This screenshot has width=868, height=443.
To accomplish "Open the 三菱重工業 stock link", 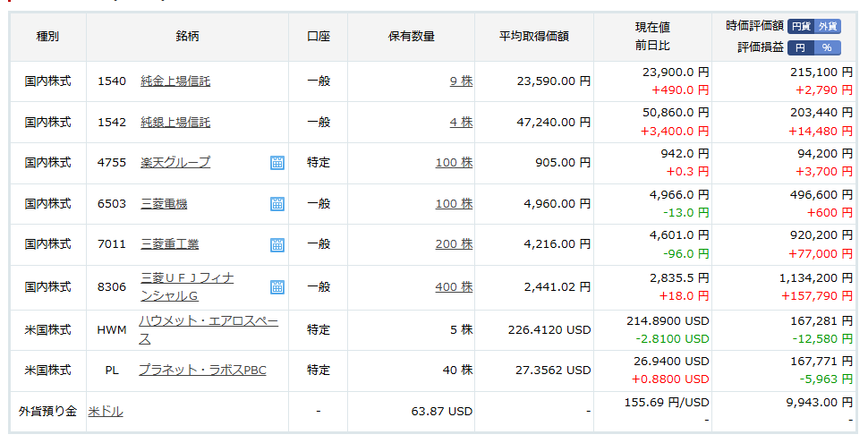I will pyautogui.click(x=170, y=244).
